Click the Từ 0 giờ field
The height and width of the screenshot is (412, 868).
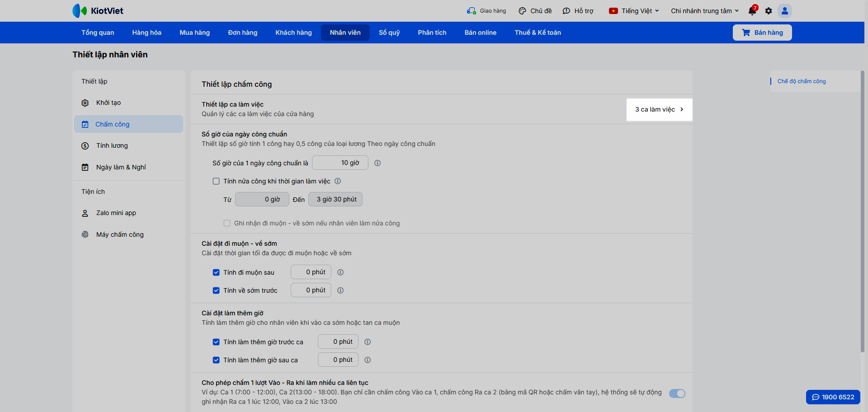coord(262,199)
